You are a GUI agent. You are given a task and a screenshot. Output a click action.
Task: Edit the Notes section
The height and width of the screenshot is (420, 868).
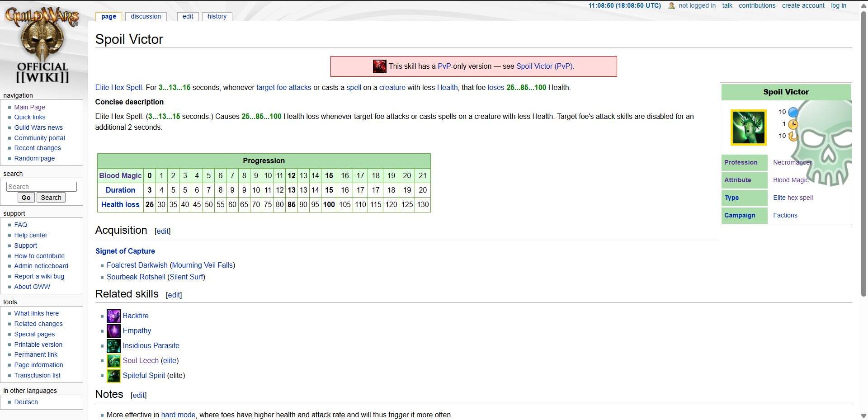point(139,396)
